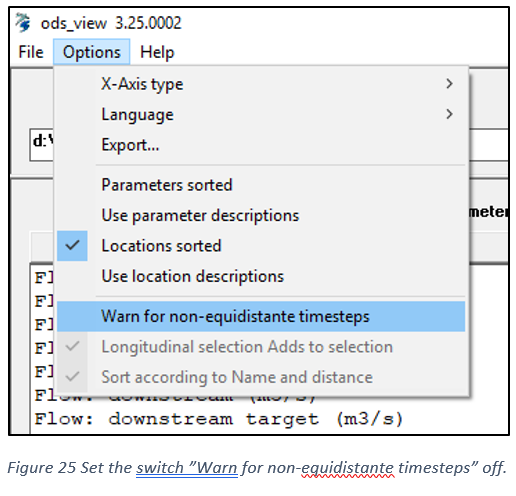Enable the Parameters sorted option
The image size is (516, 496).
[261, 185]
